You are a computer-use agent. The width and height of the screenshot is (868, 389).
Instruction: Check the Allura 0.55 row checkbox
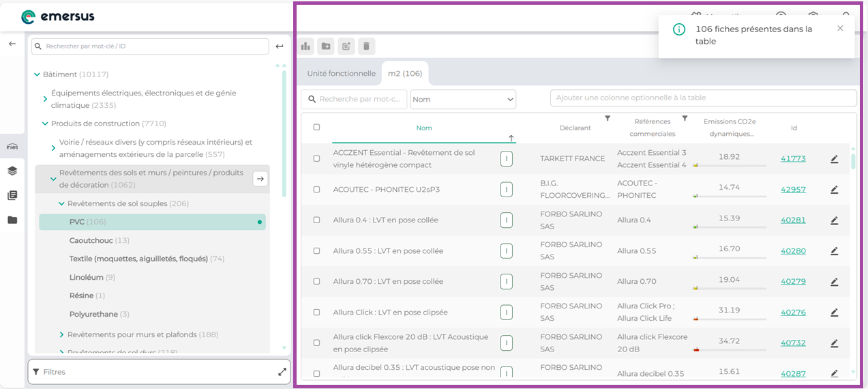click(316, 251)
